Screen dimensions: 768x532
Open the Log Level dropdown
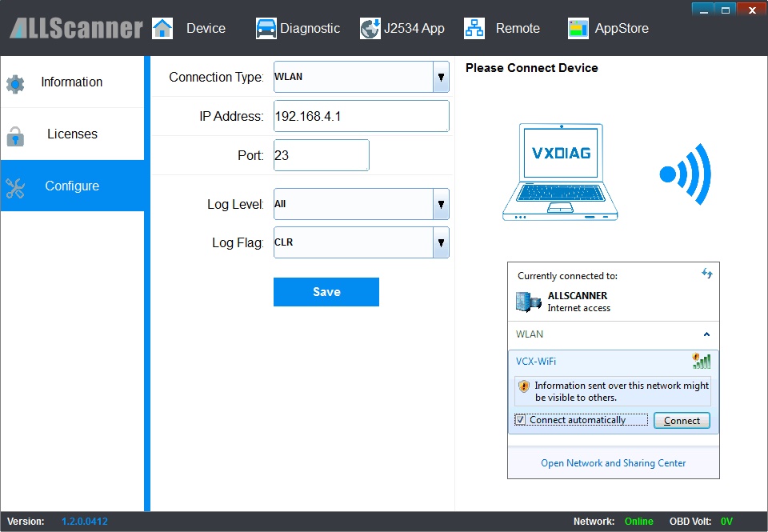441,204
